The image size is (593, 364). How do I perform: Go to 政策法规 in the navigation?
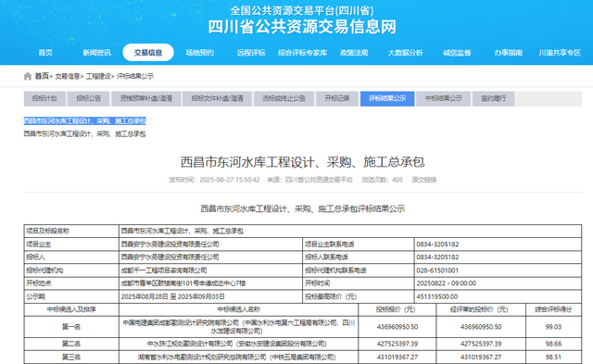(354, 53)
